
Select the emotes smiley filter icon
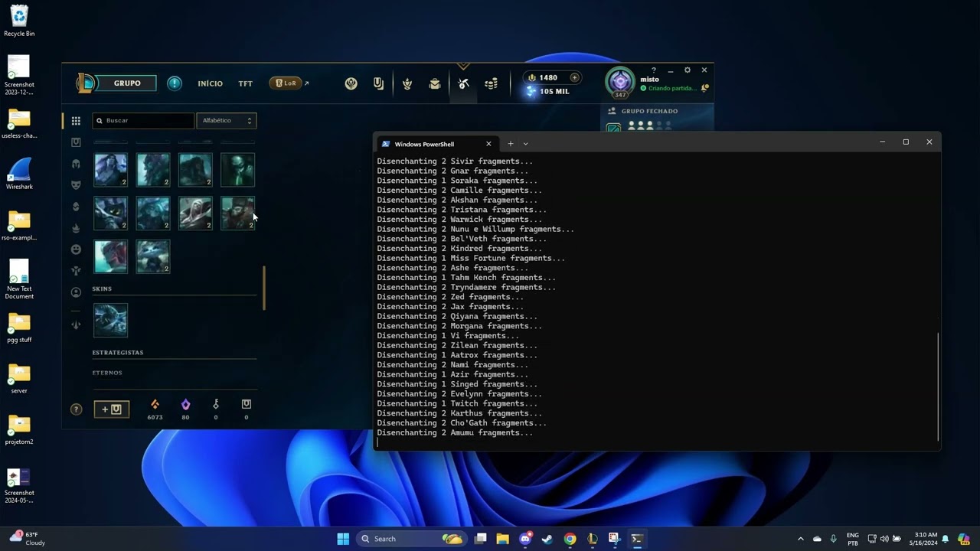pyautogui.click(x=76, y=249)
